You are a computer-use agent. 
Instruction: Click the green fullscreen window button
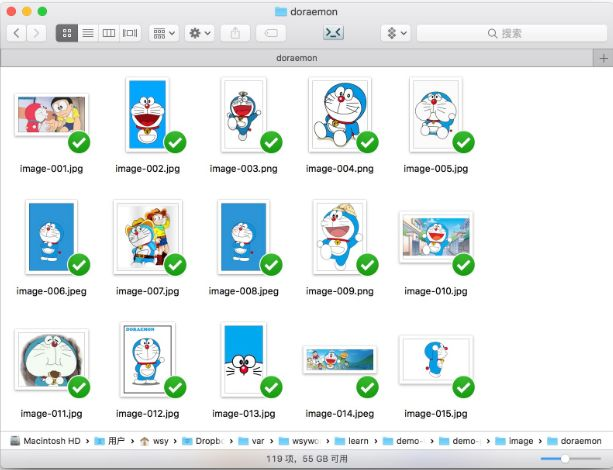coord(42,11)
